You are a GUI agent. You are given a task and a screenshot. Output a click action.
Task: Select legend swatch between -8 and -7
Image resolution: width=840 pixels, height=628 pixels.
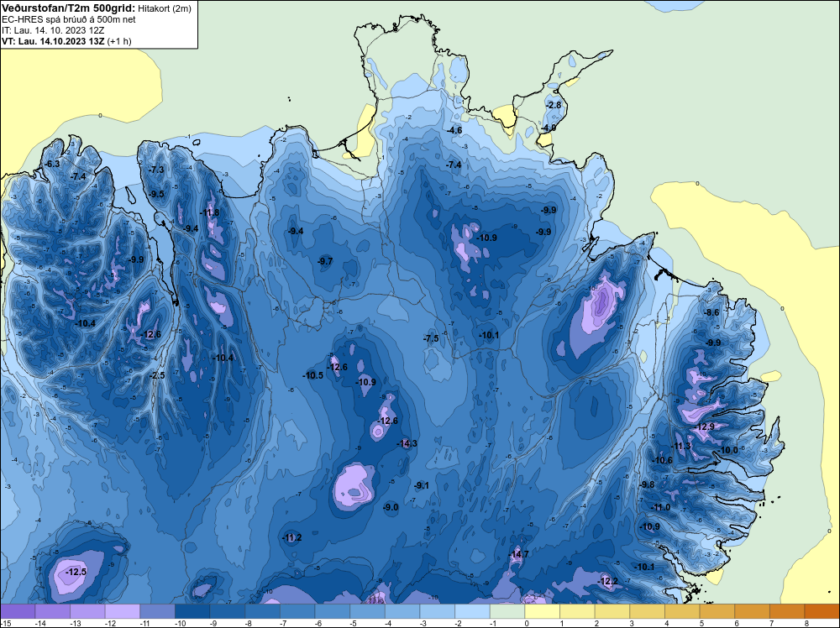click(x=262, y=611)
